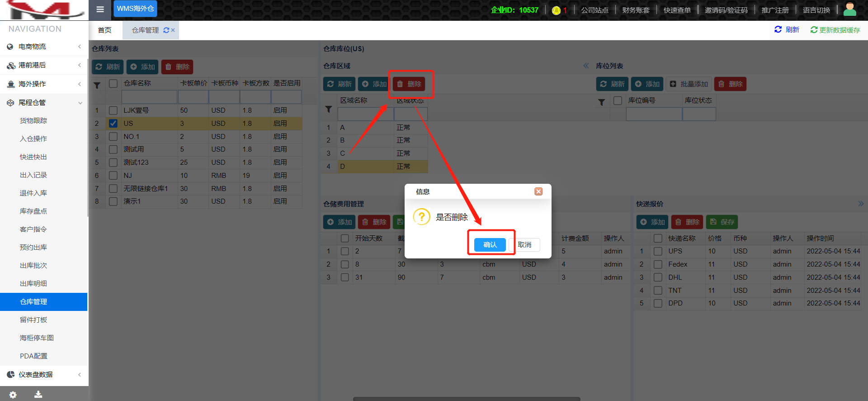This screenshot has width=868, height=401.
Task: Check the checkbox for warehouse NJ
Action: [x=113, y=176]
